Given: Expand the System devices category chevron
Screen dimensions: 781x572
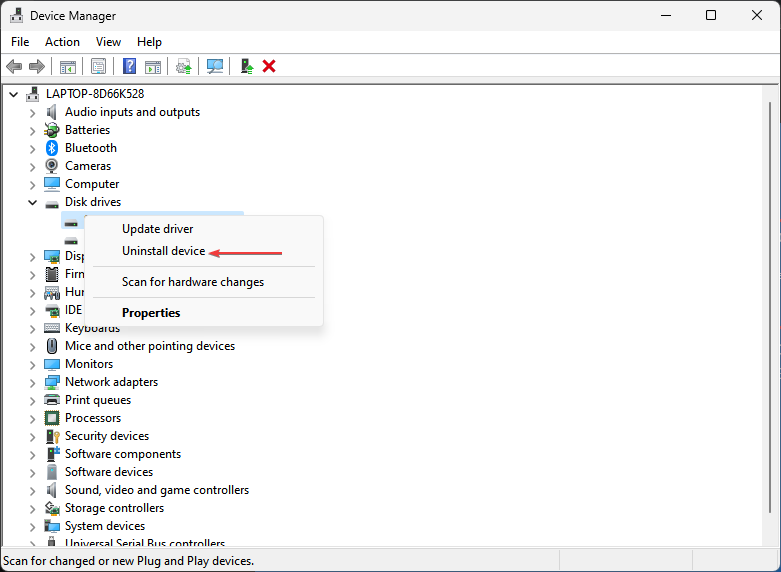Looking at the screenshot, I should coord(32,527).
